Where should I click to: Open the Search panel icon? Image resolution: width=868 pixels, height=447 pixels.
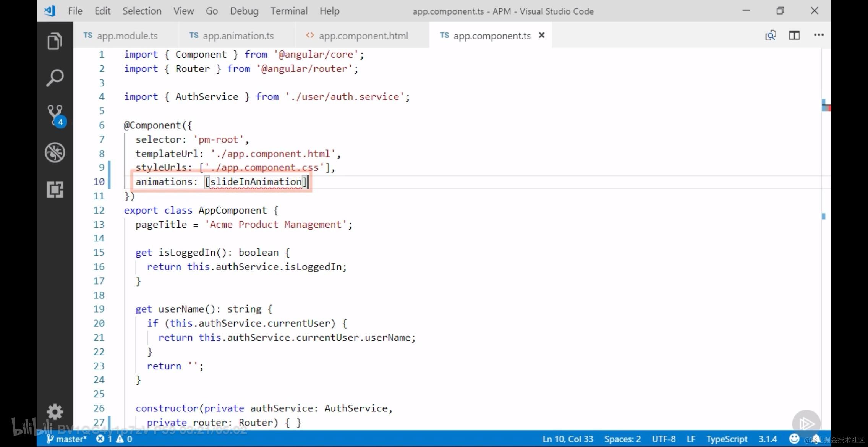55,78
